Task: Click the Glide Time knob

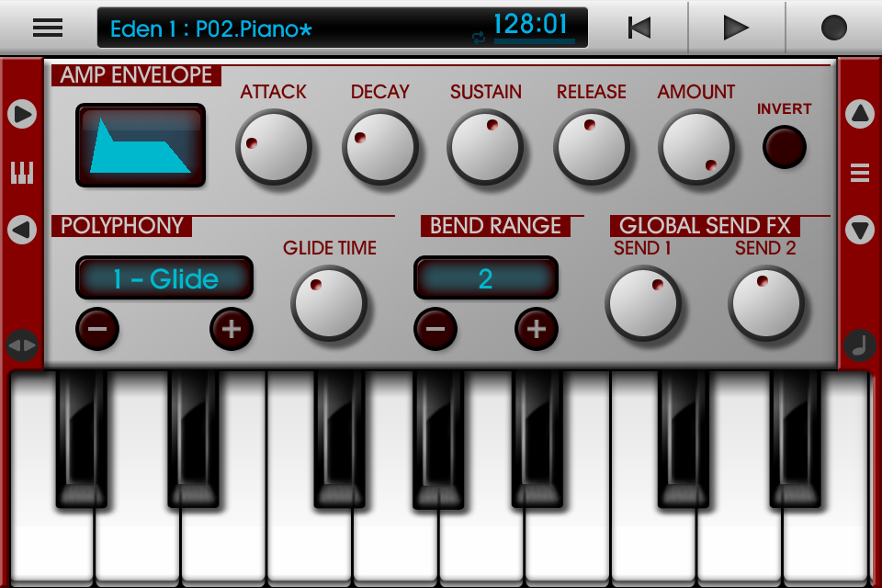Action: tap(329, 303)
